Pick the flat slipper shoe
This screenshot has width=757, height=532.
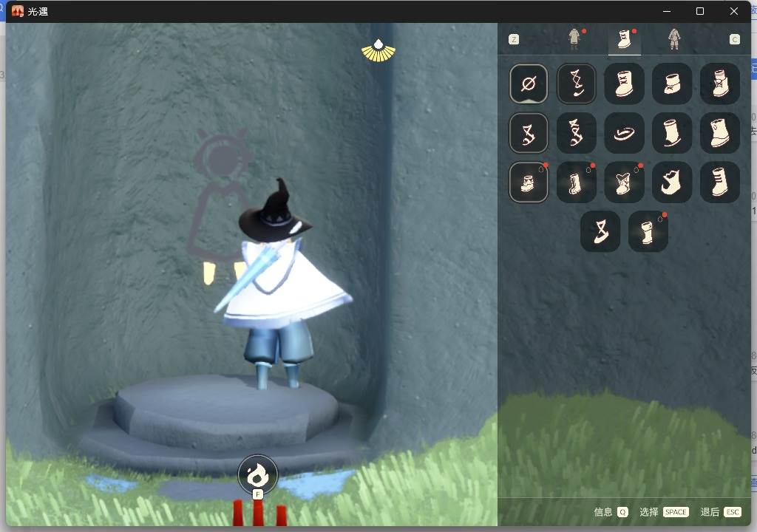624,133
